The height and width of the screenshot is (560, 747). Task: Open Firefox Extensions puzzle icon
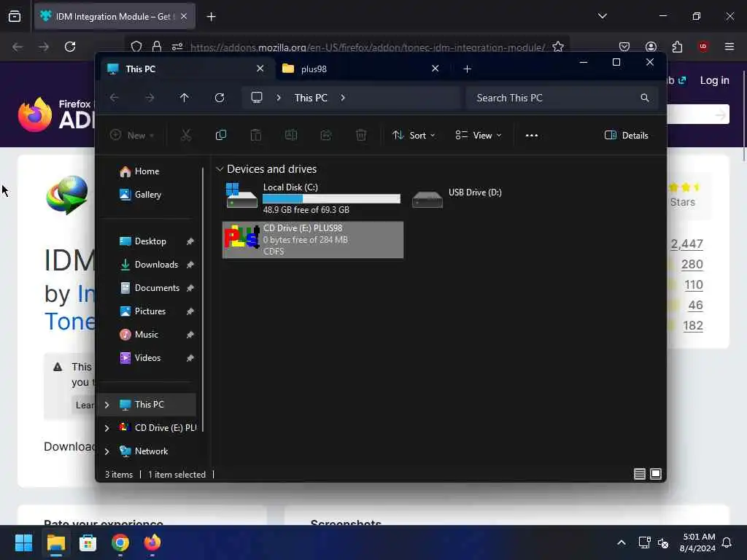[677, 47]
